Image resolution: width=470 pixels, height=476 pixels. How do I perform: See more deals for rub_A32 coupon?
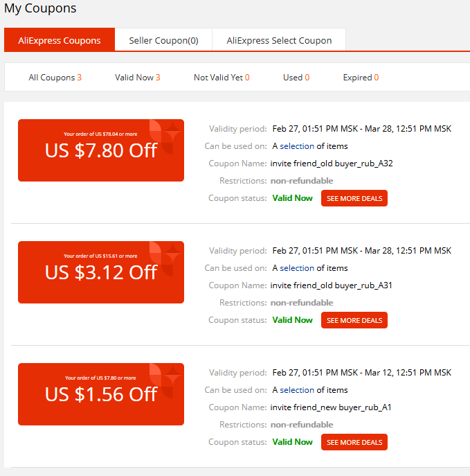(x=354, y=198)
